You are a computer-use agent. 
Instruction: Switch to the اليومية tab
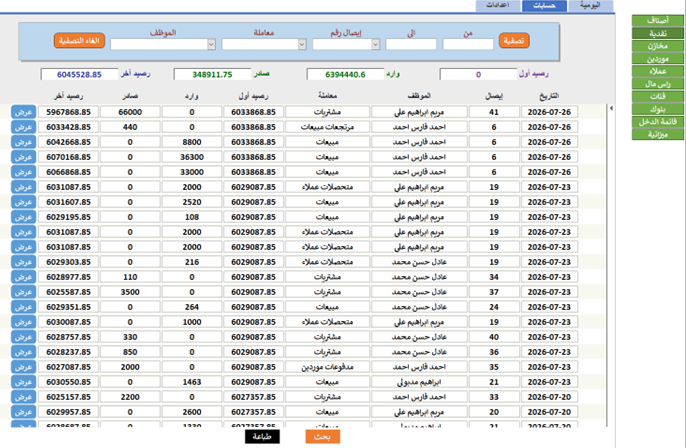coord(590,6)
